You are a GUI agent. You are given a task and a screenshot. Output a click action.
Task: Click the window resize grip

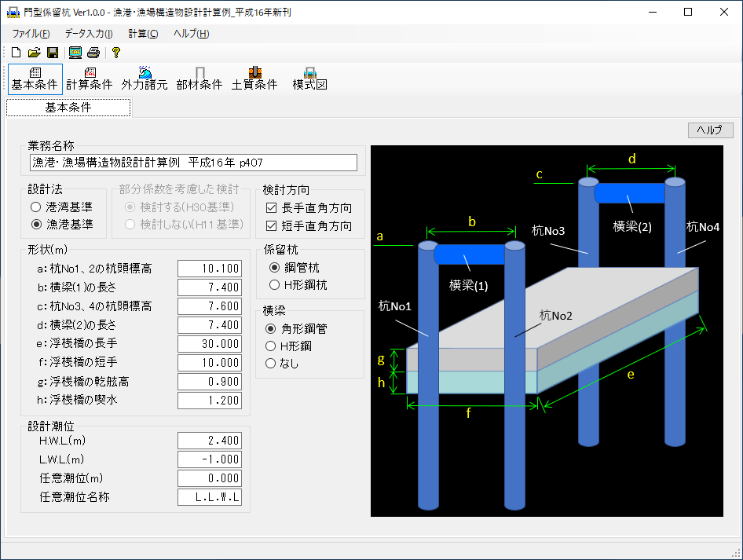pos(737,554)
